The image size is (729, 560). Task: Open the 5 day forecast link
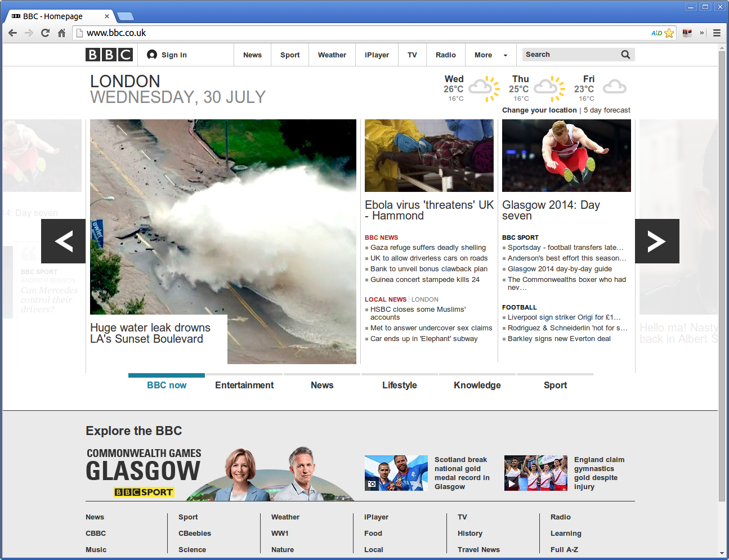(607, 110)
